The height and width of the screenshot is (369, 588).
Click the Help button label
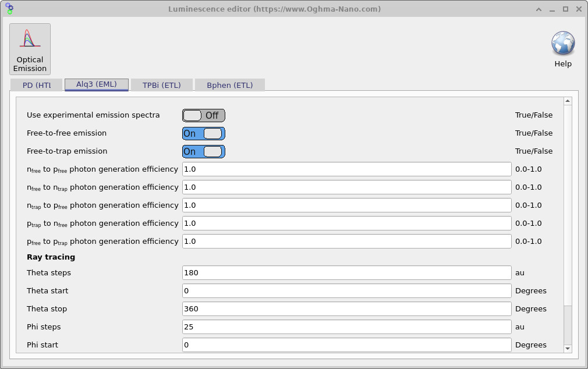pos(562,63)
